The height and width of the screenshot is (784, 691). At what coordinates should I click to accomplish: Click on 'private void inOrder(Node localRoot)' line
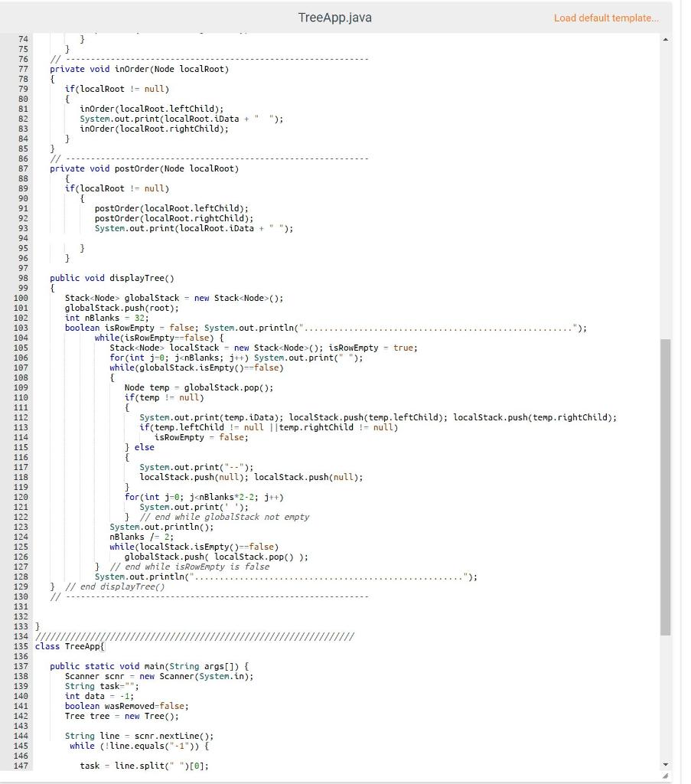click(x=139, y=69)
